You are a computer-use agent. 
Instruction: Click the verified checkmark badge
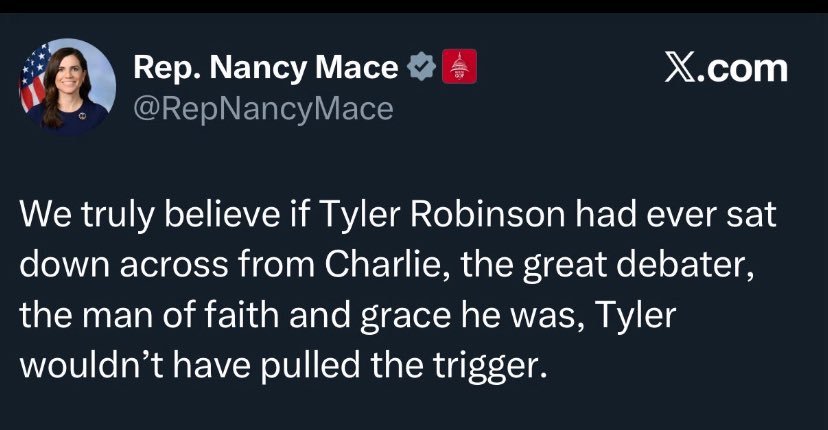tap(423, 69)
